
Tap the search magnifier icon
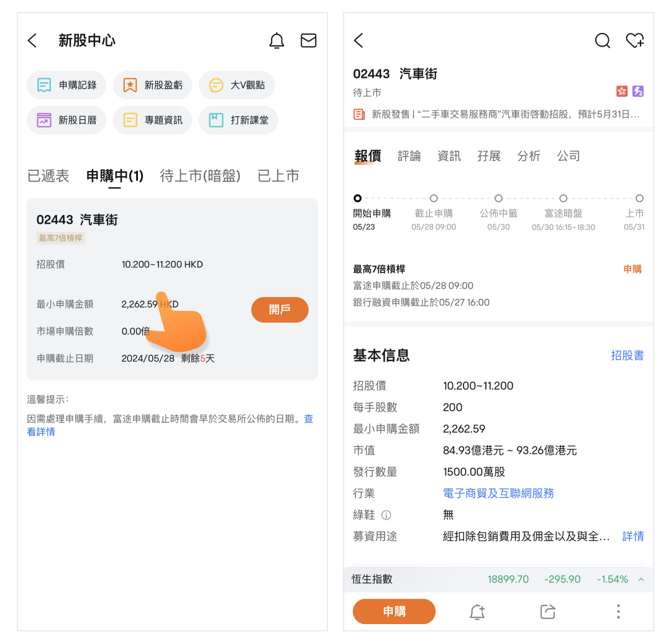click(602, 41)
